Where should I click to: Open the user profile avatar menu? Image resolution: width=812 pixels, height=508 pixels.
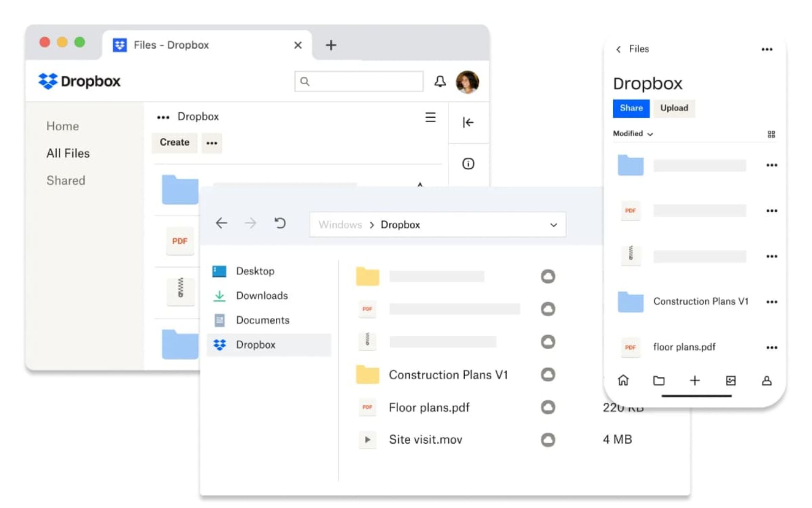[467, 82]
